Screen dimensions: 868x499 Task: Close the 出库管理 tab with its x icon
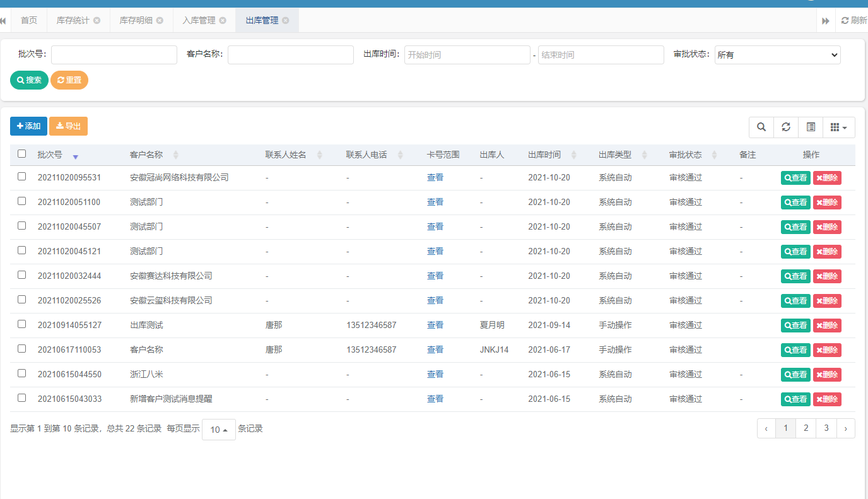(x=285, y=20)
